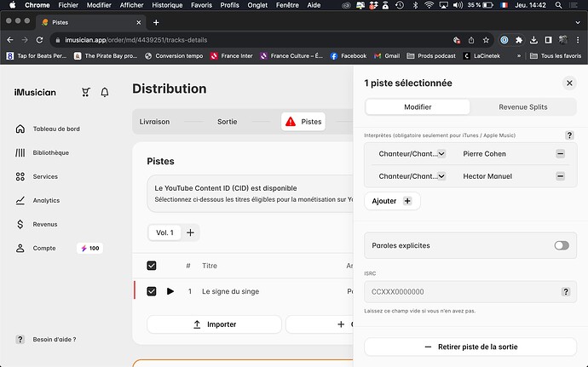Image resolution: width=588 pixels, height=367 pixels.
Task: Open the France Inter bookmark
Action: [232, 56]
